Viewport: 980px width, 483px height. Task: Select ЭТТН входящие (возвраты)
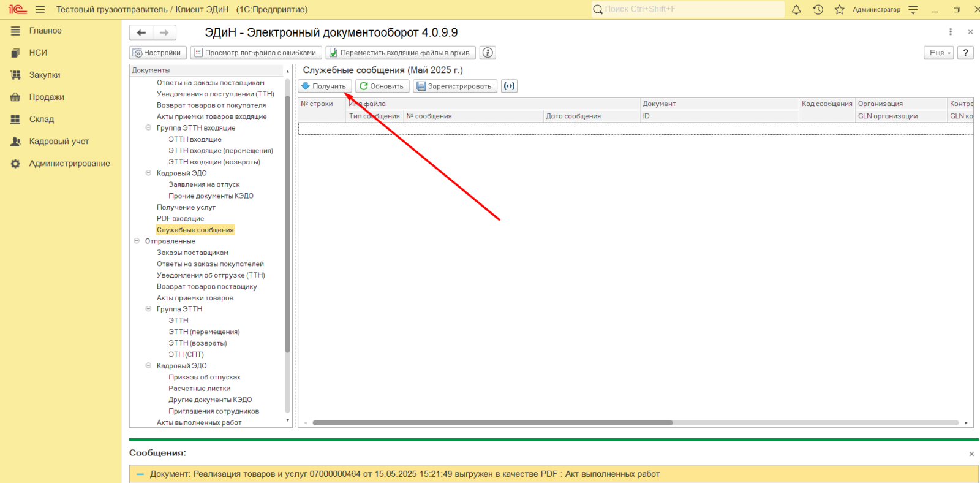click(214, 162)
